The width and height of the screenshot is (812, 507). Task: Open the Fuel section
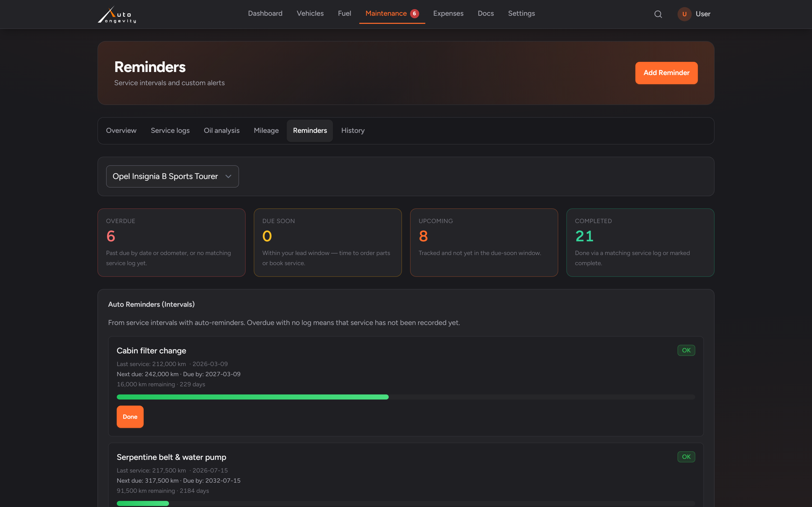click(345, 13)
